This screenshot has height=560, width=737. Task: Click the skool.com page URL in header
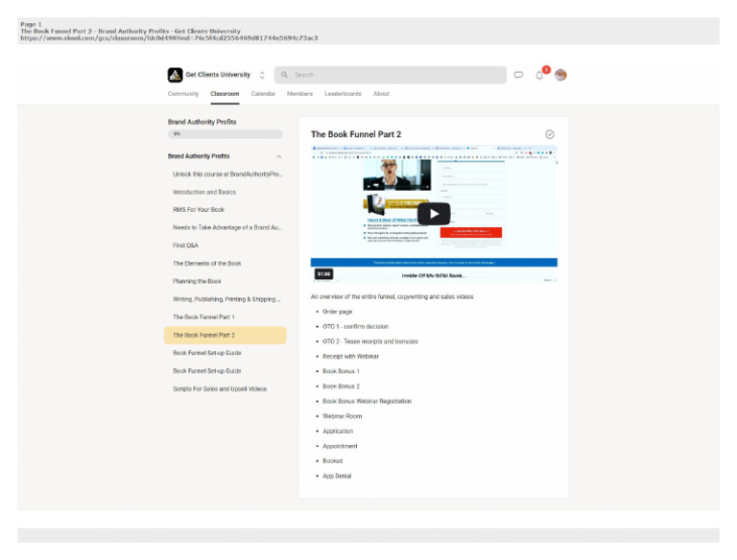(169, 38)
